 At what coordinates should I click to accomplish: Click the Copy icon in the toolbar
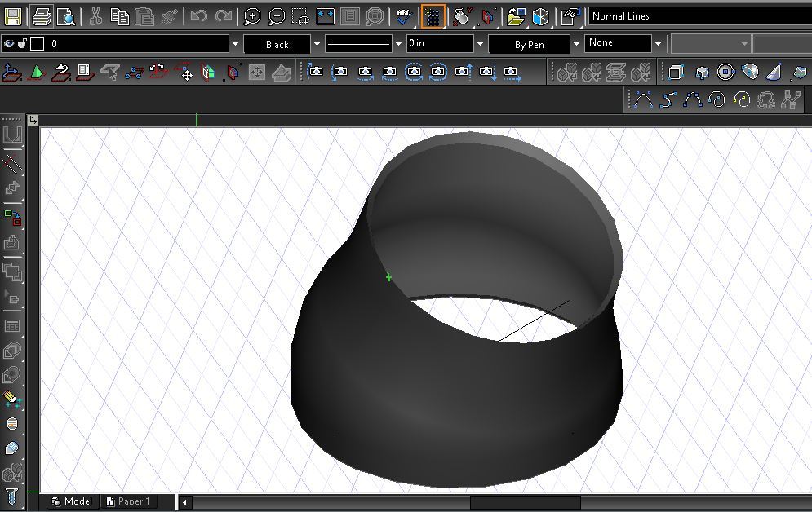[x=120, y=16]
